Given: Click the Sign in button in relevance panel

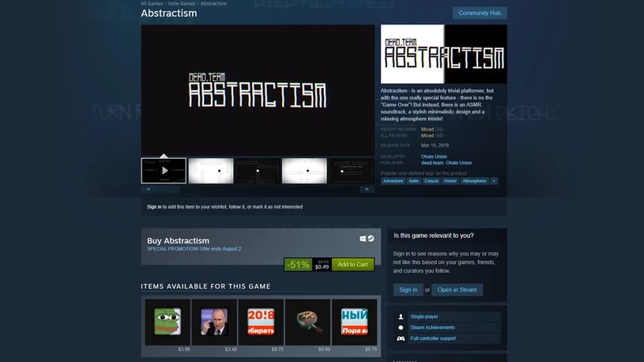Looking at the screenshot, I should [409, 290].
